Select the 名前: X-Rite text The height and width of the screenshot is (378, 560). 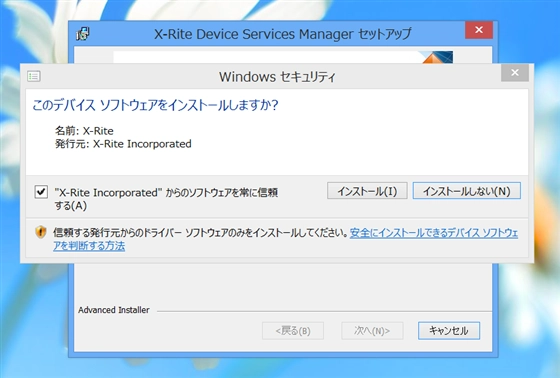click(x=84, y=131)
